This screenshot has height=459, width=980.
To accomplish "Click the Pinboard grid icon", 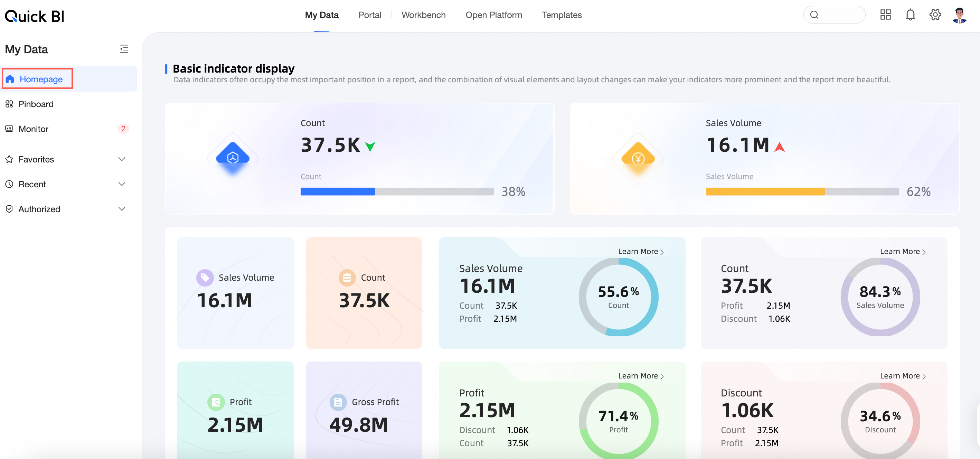I will [9, 104].
